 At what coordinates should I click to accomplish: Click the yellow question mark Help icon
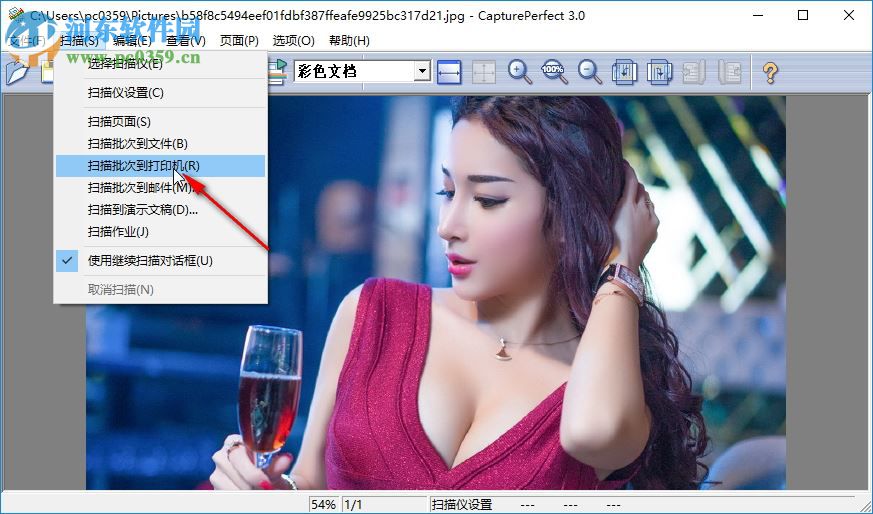click(x=770, y=72)
